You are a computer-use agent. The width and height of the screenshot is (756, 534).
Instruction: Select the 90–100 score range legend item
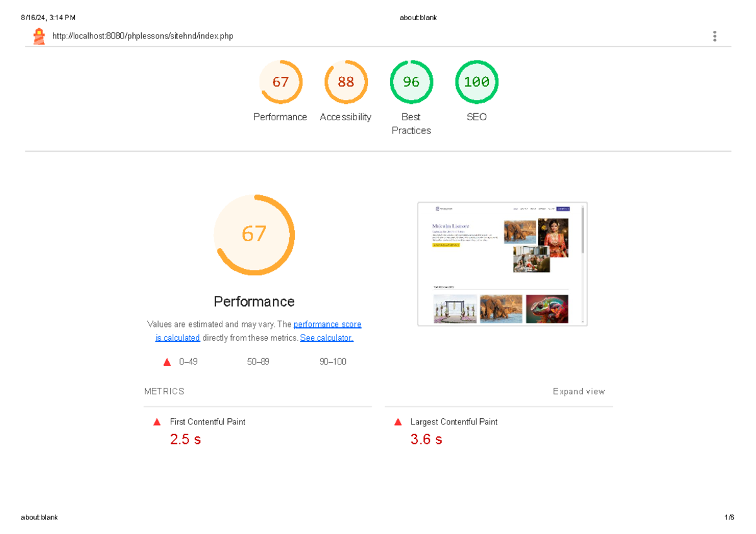click(x=333, y=361)
